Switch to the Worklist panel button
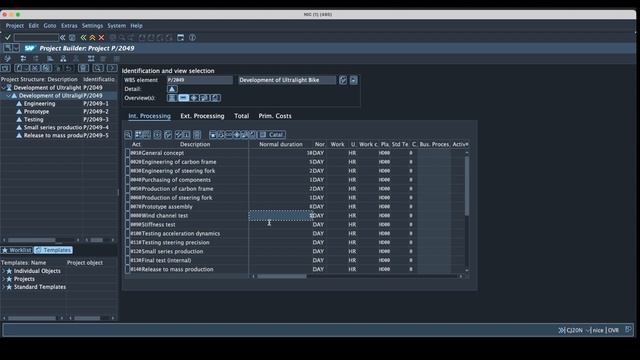 tap(17, 250)
